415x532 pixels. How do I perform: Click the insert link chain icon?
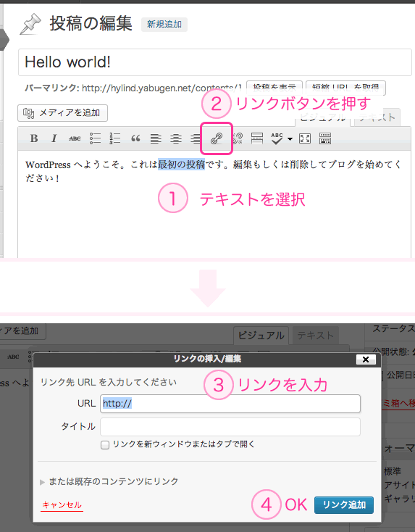pyautogui.click(x=217, y=138)
